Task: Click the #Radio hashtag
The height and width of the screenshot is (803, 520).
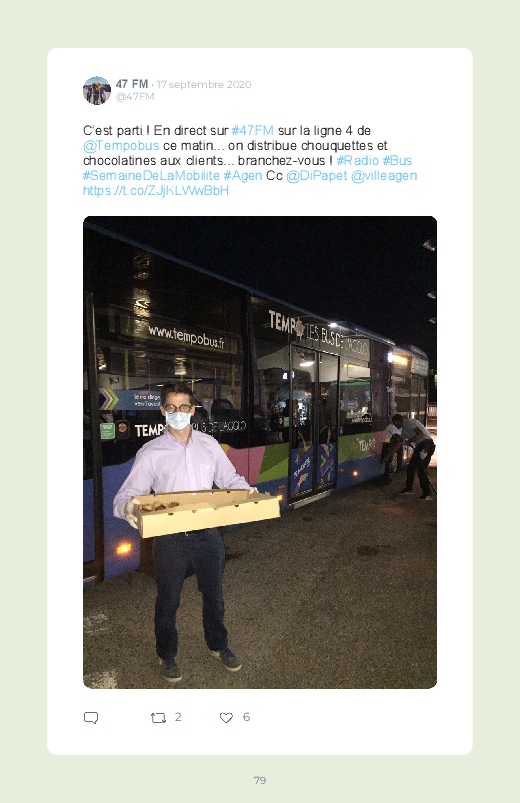Action: 358,160
